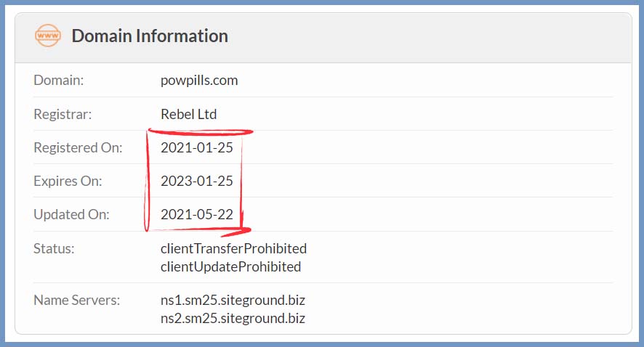The width and height of the screenshot is (644, 347).
Task: Click the gray panel header bar
Action: 323,38
